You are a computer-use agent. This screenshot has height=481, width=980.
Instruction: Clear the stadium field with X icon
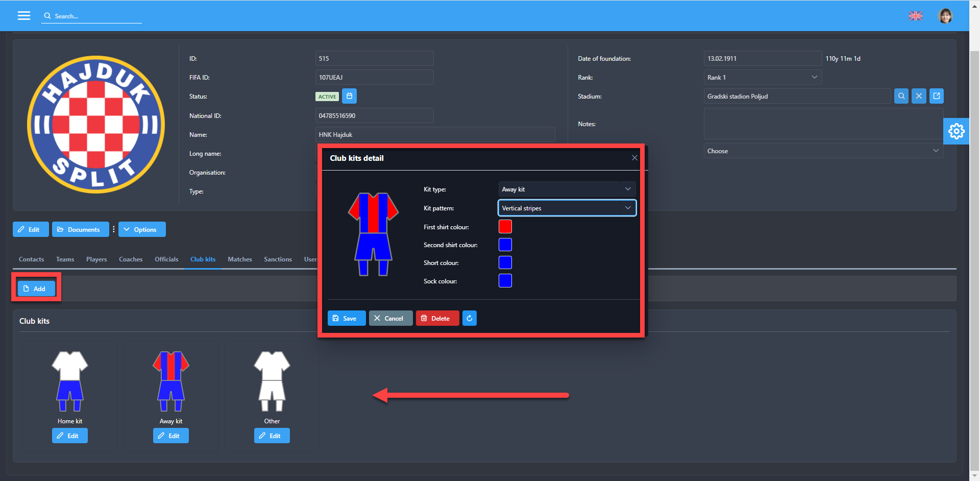tap(919, 96)
